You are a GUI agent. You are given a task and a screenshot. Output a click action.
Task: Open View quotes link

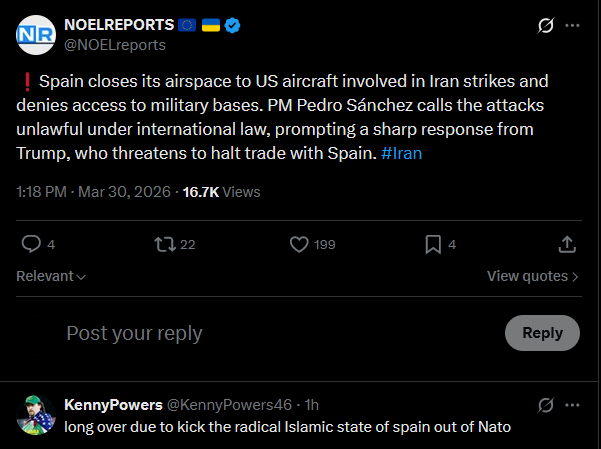click(x=533, y=276)
